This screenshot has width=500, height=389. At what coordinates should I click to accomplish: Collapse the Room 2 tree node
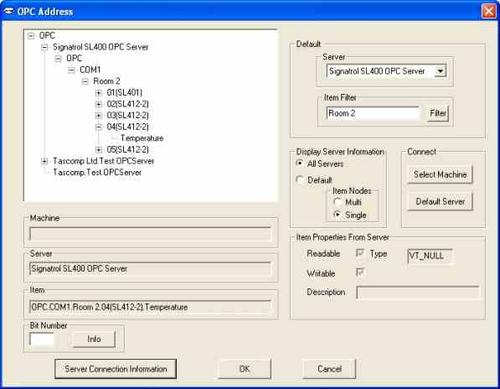(85, 81)
